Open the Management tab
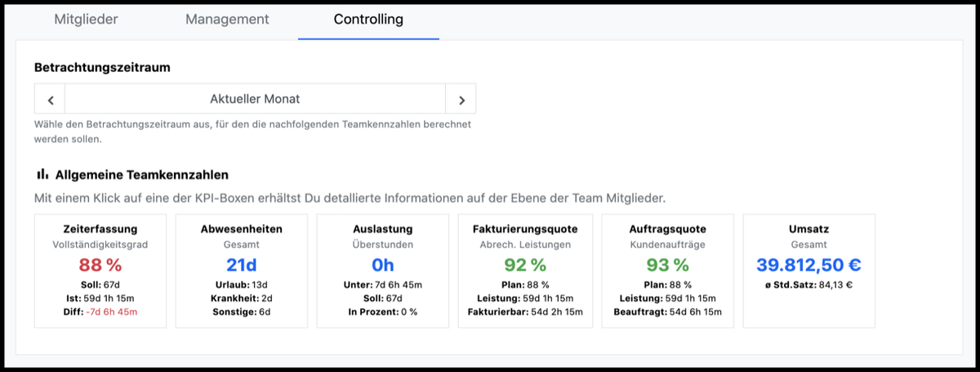Image resolution: width=980 pixels, height=372 pixels. (x=227, y=19)
